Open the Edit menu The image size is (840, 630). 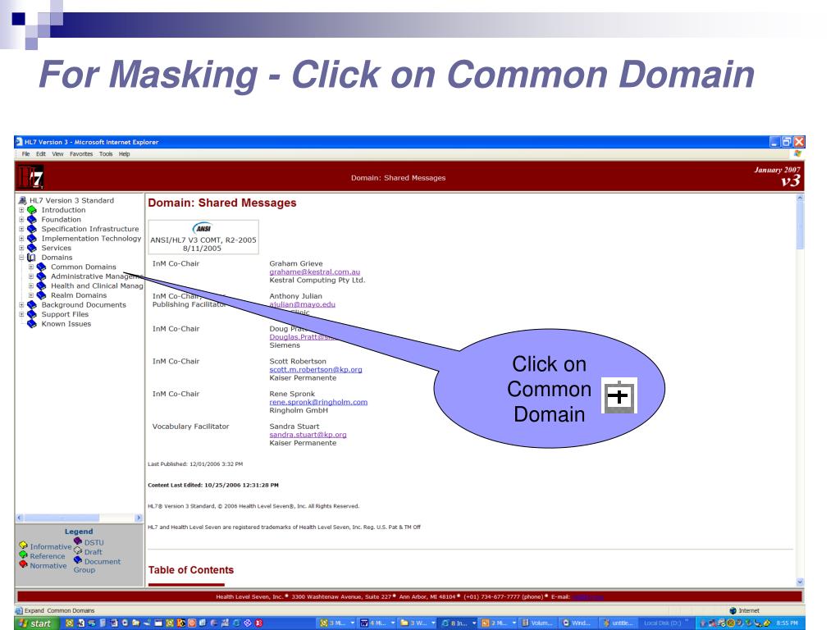pos(41,153)
